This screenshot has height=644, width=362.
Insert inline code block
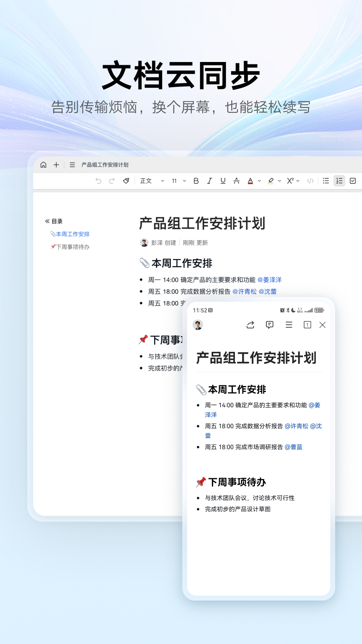[310, 181]
